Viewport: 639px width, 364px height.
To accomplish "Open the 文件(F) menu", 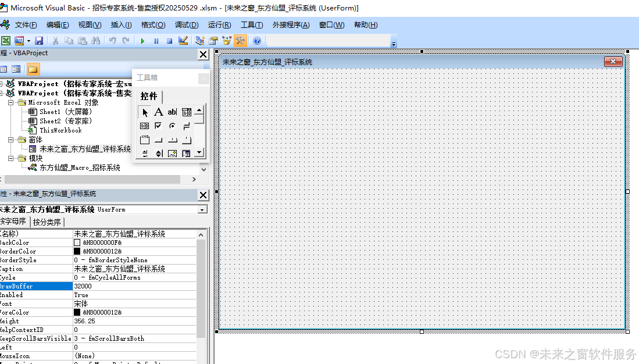I will pos(26,25).
